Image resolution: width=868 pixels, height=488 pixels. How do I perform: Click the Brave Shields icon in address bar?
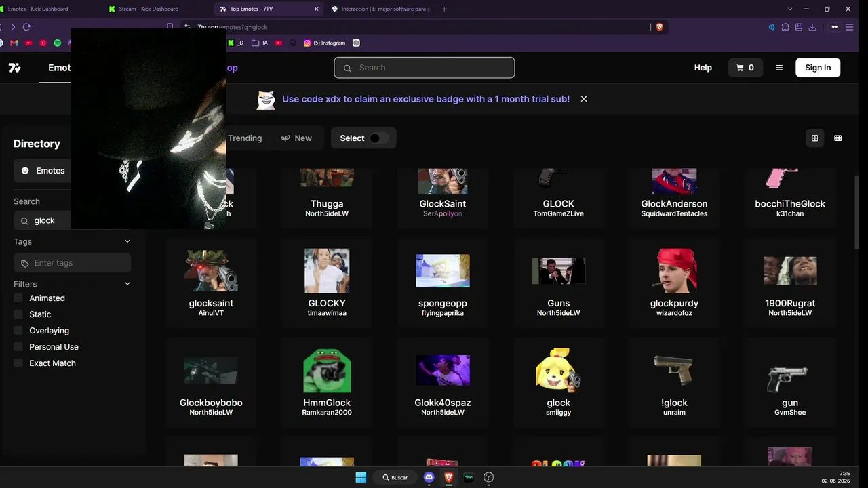tap(659, 27)
